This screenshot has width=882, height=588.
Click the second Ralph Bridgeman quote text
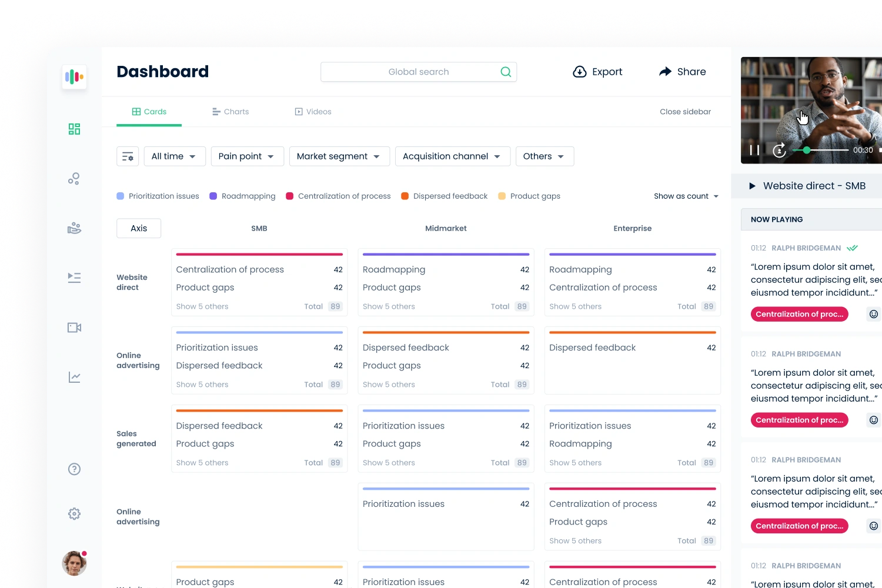[816, 386]
